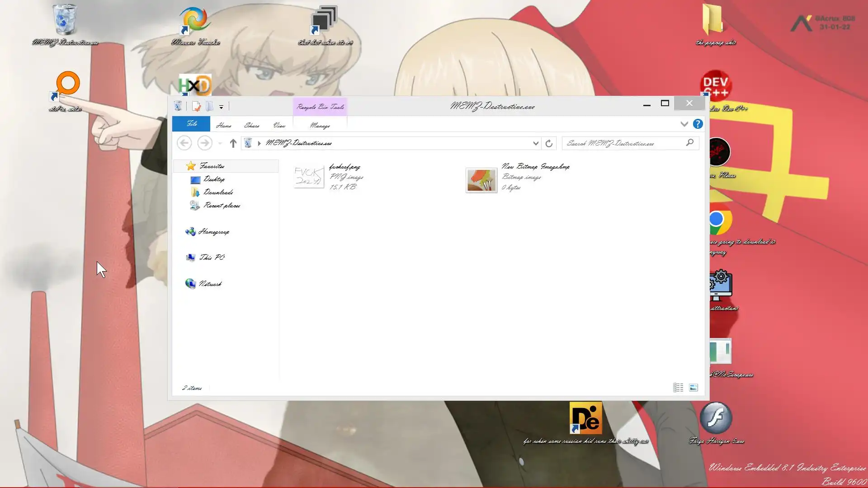Viewport: 868px width, 488px height.
Task: Click the up arrow navigation button
Action: pyautogui.click(x=233, y=143)
